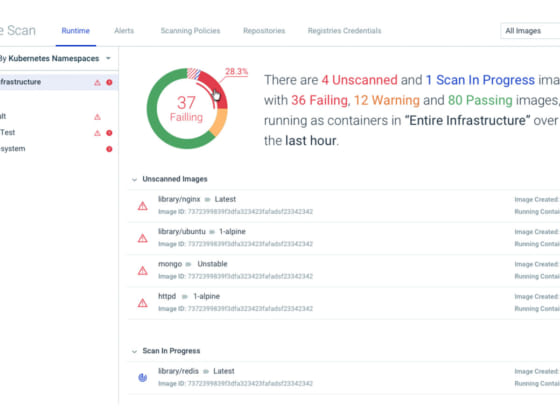The image size is (560, 420).
Task: Click warning icon for httpd image
Action: pyautogui.click(x=142, y=303)
